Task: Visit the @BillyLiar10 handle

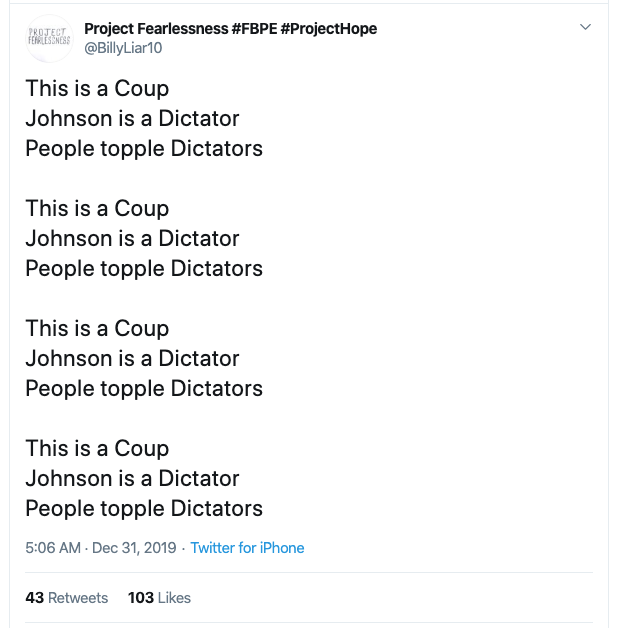Action: coord(123,48)
